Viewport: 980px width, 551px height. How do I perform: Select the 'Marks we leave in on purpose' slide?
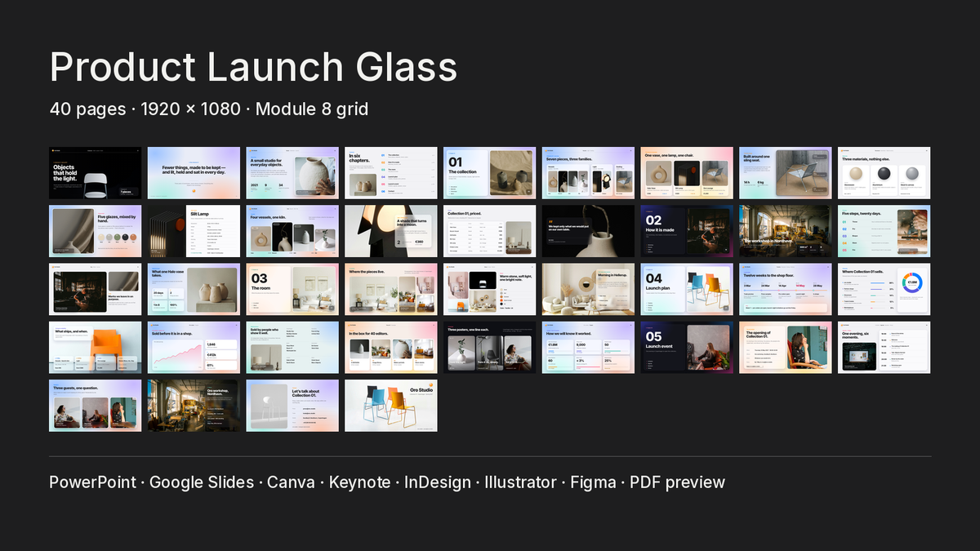(96, 289)
